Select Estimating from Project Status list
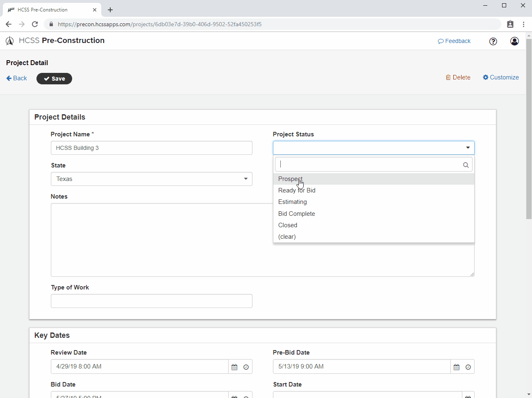The height and width of the screenshot is (398, 532). pos(292,201)
